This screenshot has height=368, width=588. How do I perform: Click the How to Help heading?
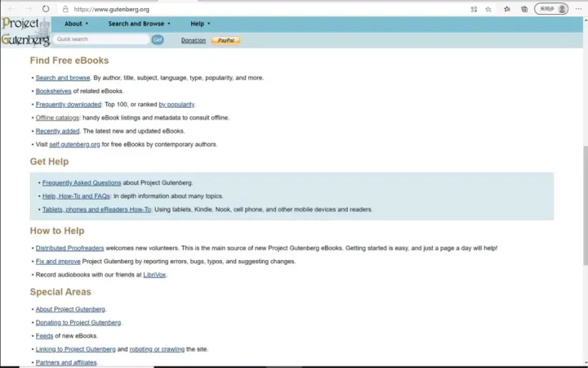click(57, 231)
